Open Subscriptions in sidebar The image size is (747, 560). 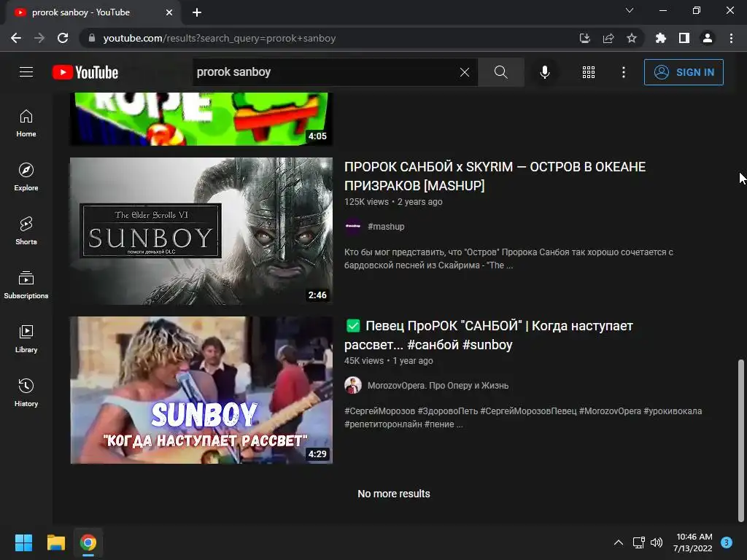pyautogui.click(x=26, y=285)
